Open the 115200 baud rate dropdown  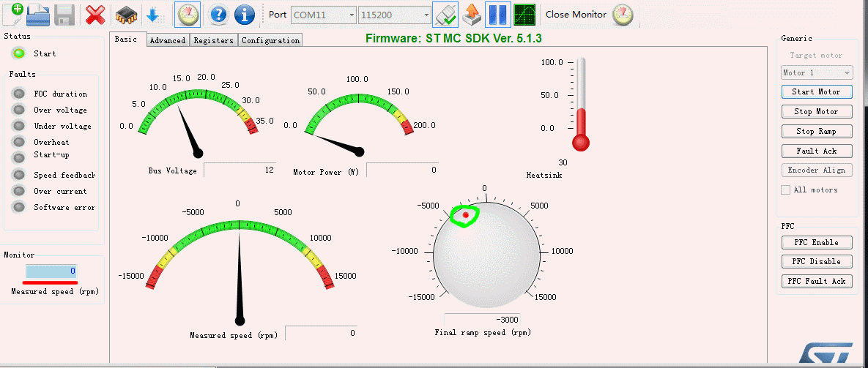click(x=395, y=15)
